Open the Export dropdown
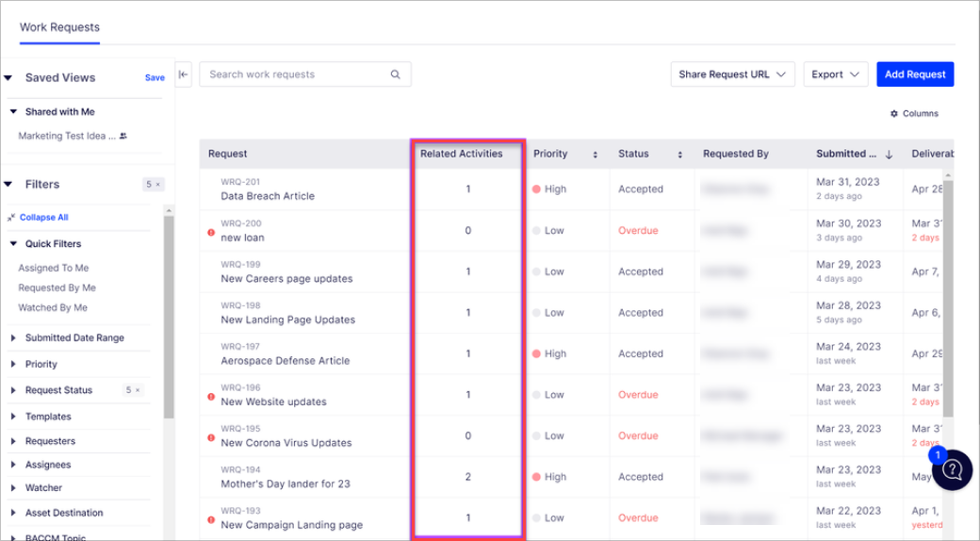980x541 pixels. tap(835, 74)
